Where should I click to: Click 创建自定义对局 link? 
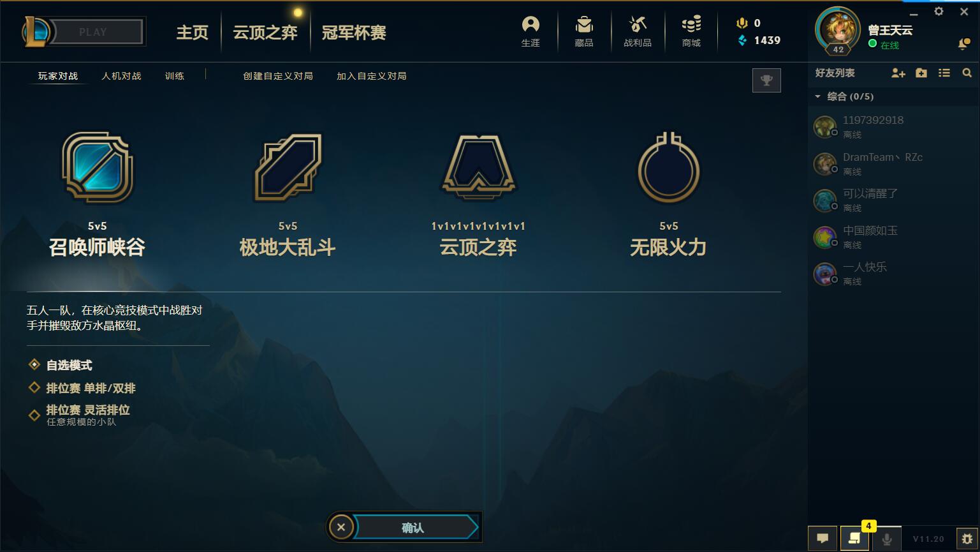coord(278,76)
